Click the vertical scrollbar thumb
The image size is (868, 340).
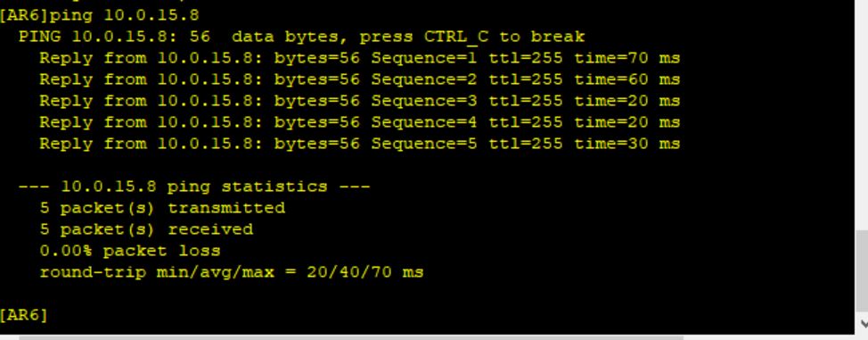[862, 272]
